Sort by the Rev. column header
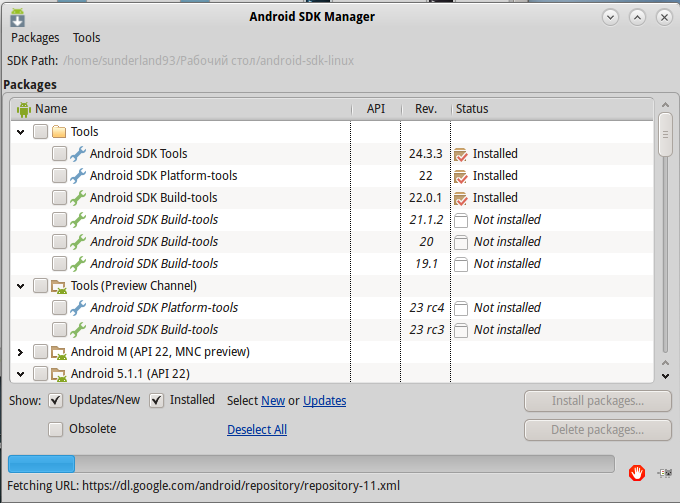 [x=426, y=109]
